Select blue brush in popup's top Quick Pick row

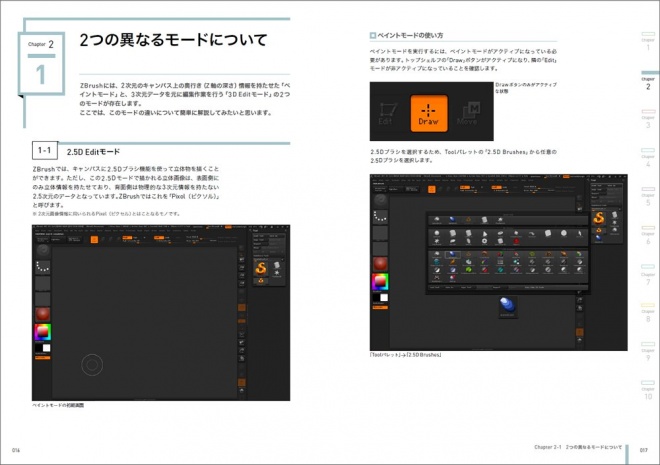click(452, 220)
